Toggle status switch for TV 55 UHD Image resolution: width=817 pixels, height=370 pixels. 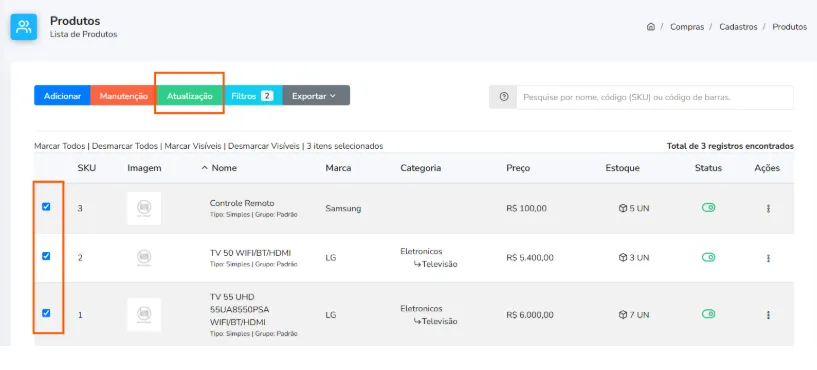click(x=708, y=314)
